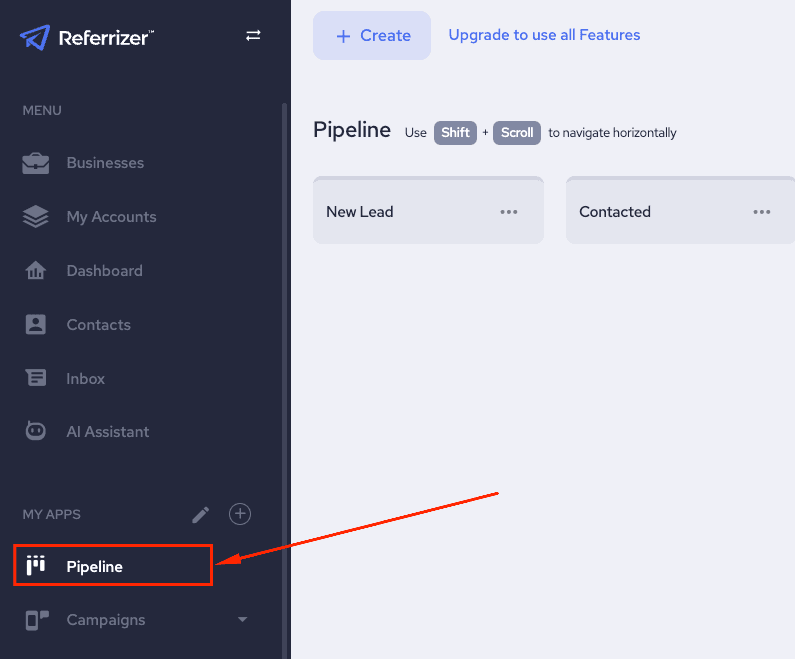Add a new app with plus circle
The image size is (795, 659).
[x=240, y=514]
